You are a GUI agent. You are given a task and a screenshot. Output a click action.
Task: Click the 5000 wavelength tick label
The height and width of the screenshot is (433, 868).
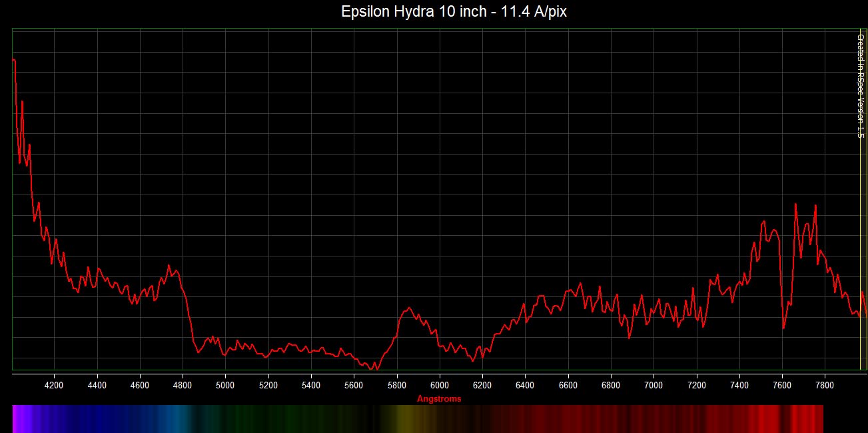click(x=225, y=385)
